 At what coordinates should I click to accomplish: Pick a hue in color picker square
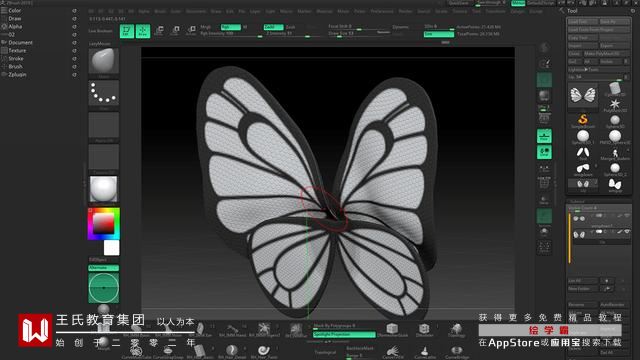104,224
